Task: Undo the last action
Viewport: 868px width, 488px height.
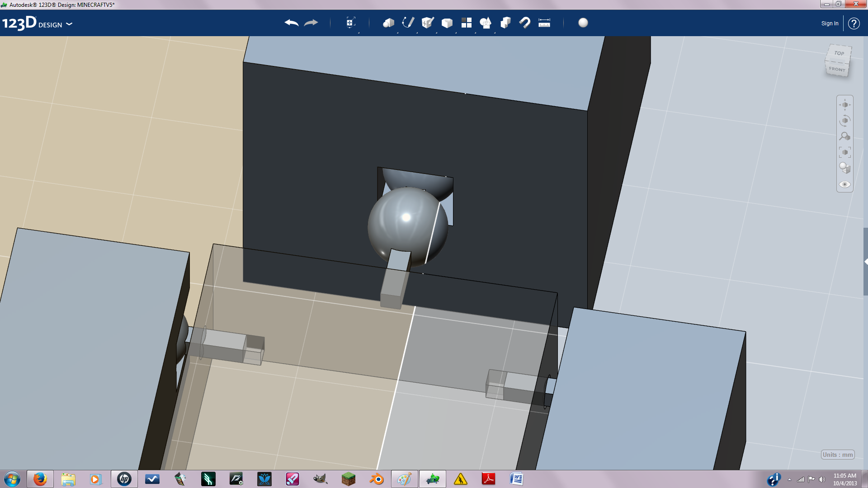Action: (x=292, y=23)
